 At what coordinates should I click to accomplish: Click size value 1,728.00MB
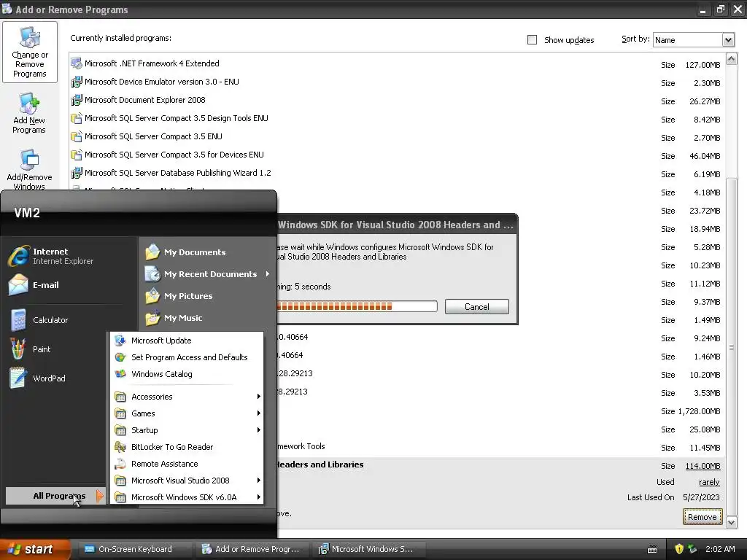pos(699,411)
